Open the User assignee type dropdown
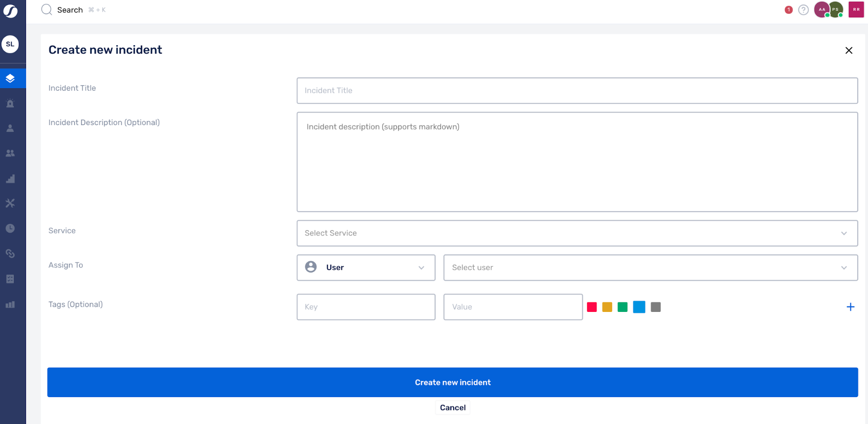This screenshot has height=424, width=868. [366, 268]
